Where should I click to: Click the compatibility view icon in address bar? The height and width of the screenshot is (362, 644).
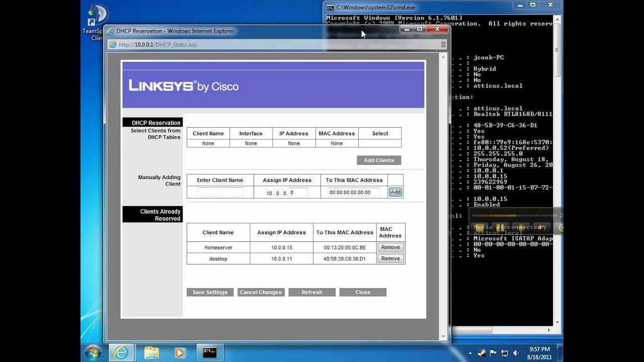(x=443, y=44)
